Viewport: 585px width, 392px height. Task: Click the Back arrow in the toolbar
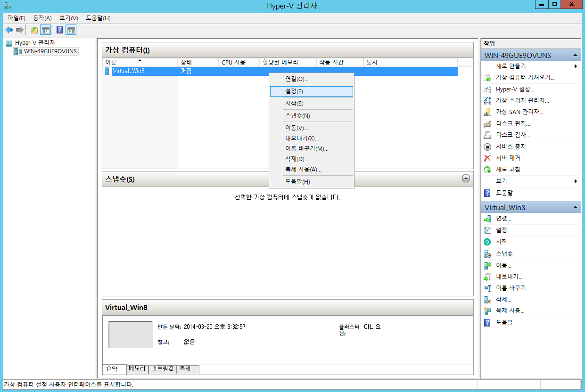point(9,30)
